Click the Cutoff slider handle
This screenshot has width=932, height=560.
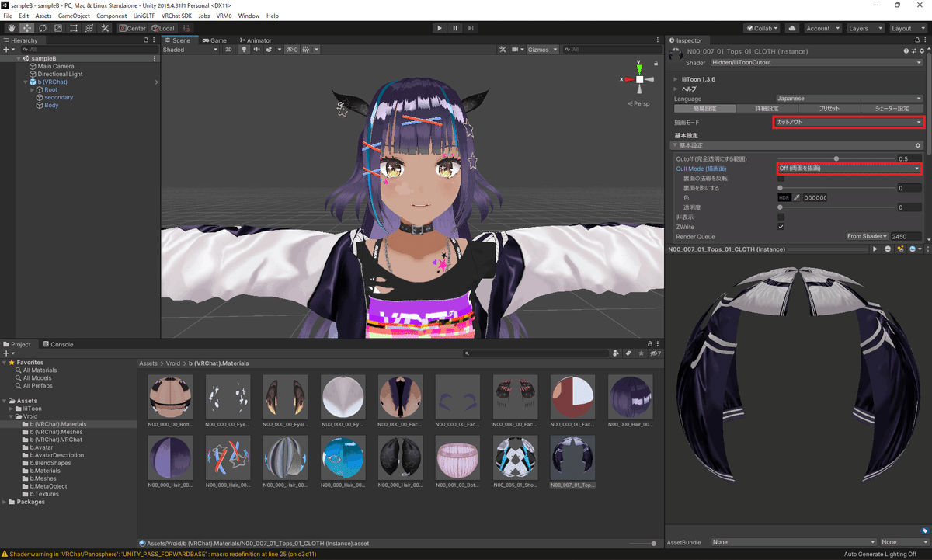[836, 158]
